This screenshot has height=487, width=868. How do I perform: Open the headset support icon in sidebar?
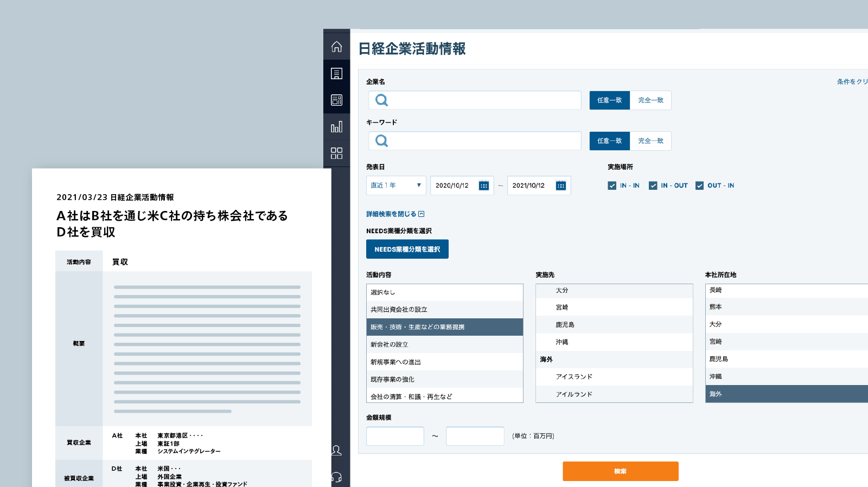(x=336, y=477)
